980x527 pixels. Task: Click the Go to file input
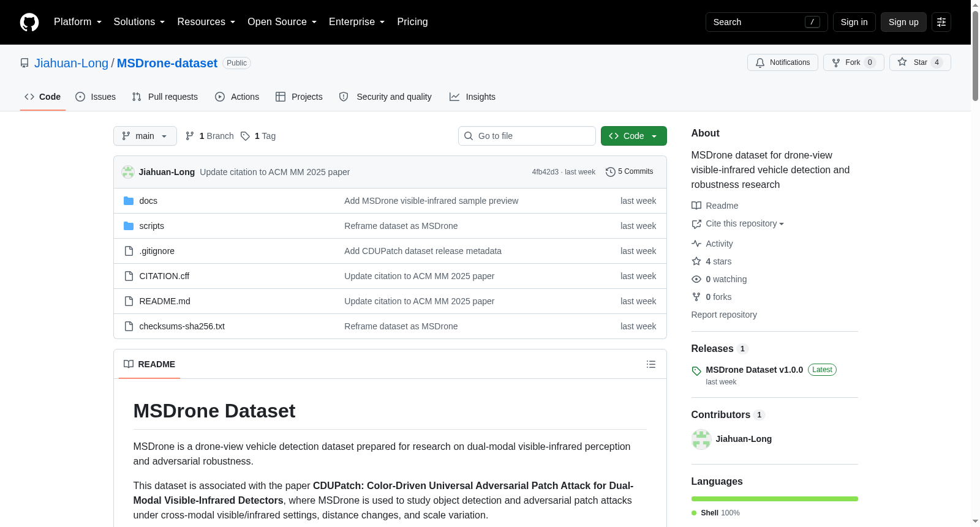pos(527,136)
